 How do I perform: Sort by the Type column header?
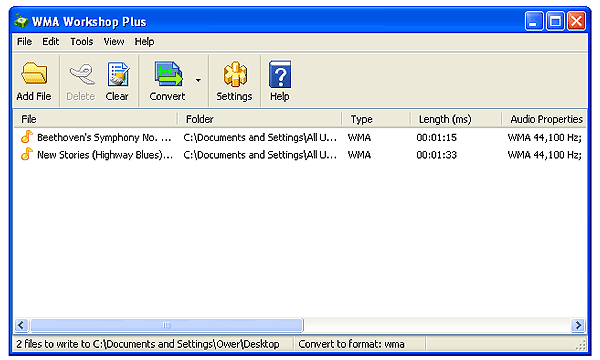[376, 119]
